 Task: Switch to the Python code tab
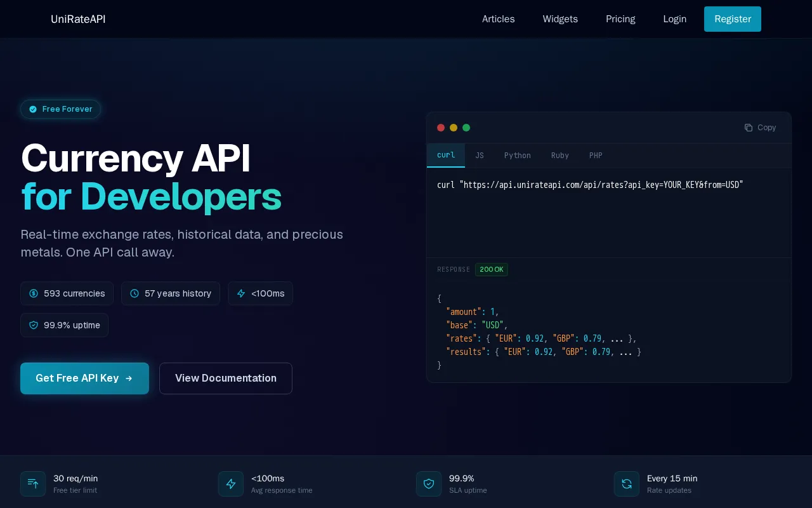[x=518, y=156]
